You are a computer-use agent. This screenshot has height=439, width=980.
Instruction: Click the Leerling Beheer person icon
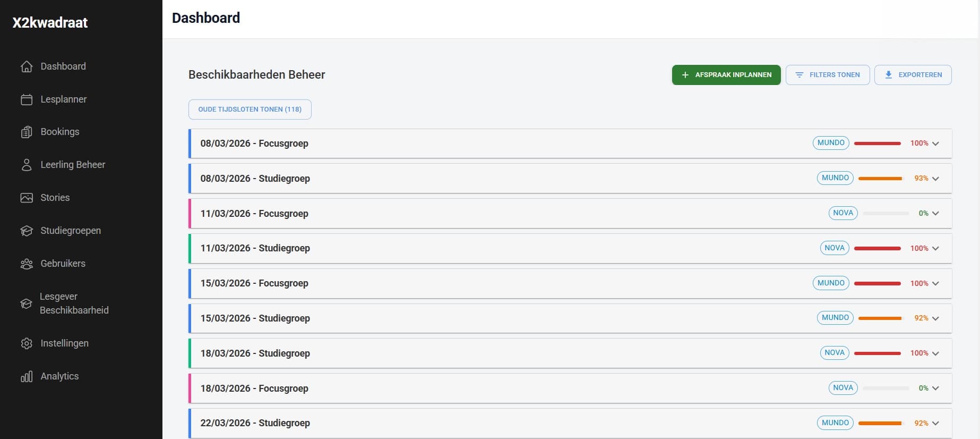pos(27,165)
